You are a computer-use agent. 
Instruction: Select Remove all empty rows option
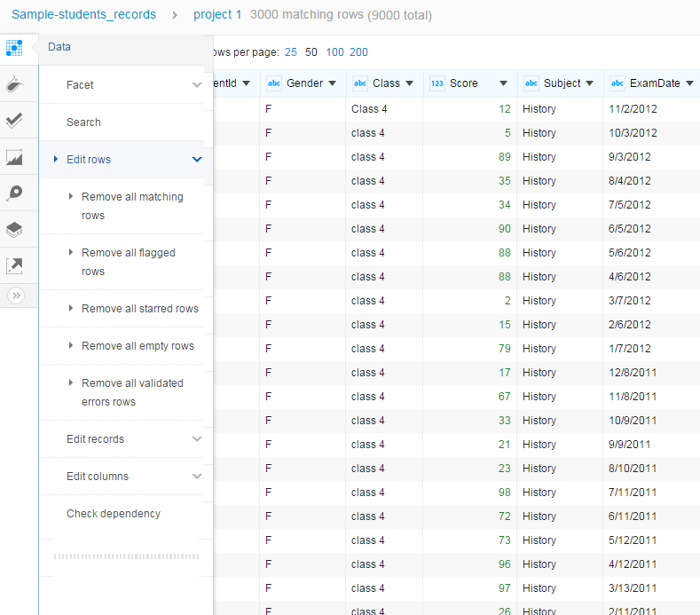[x=138, y=346]
